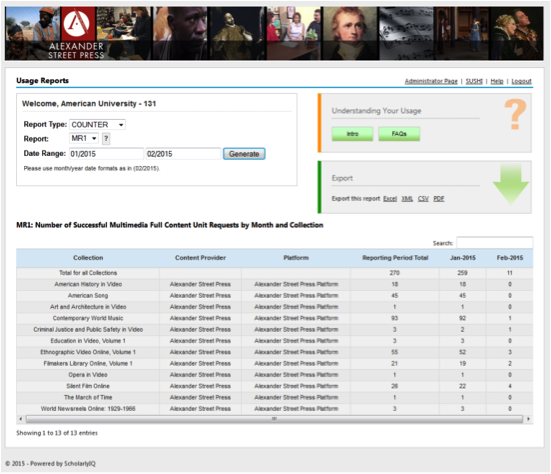Sort by the Collection column header
Viewport: 551px width, 474px height.
88,258
